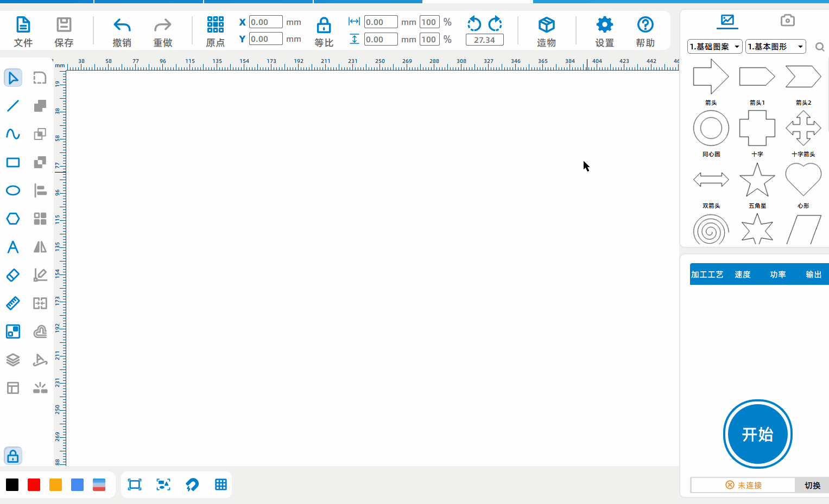Insert the 十字 cross shape
This screenshot has height=504, width=829.
(x=757, y=128)
